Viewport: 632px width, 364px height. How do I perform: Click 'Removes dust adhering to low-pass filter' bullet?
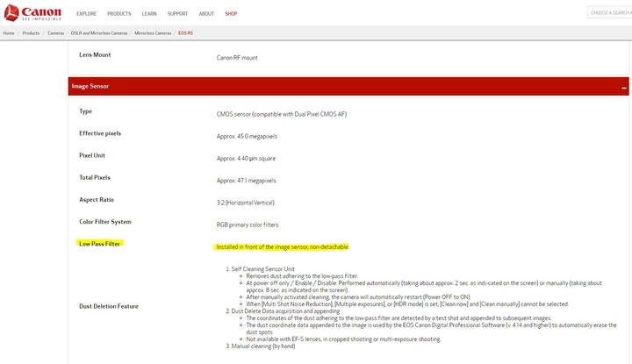[x=302, y=275]
